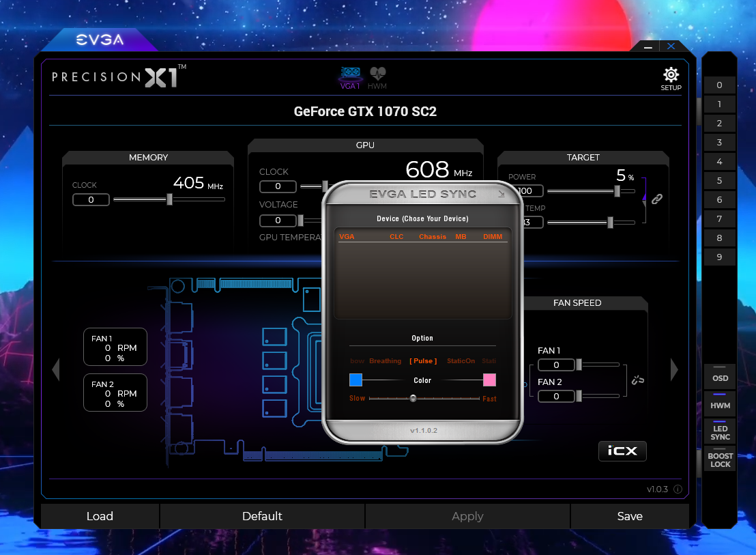756x555 pixels.
Task: Go to previous page with left arrow
Action: (x=56, y=369)
